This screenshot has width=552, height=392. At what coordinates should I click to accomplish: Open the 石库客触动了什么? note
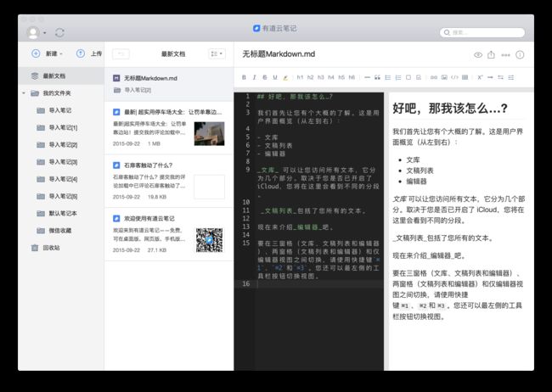click(x=169, y=181)
